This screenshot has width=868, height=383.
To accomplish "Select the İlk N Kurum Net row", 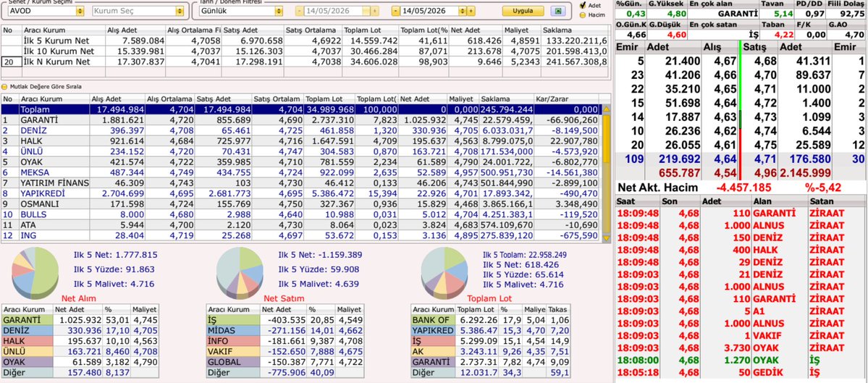I will (x=304, y=62).
